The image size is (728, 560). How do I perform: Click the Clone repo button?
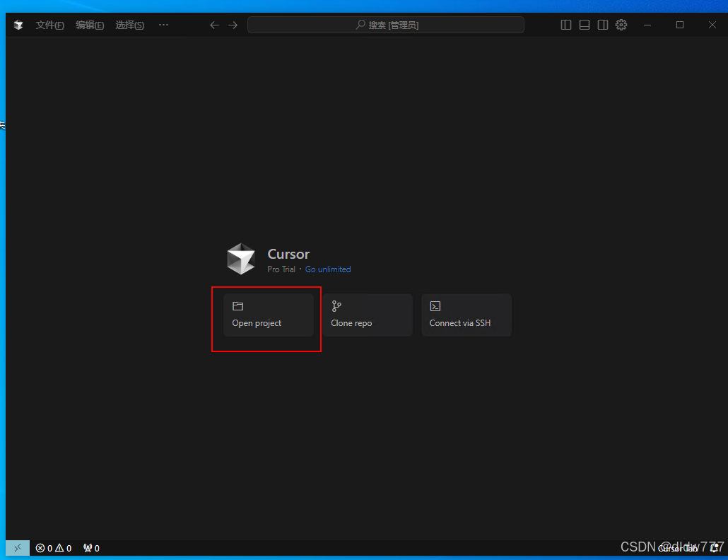tap(368, 315)
